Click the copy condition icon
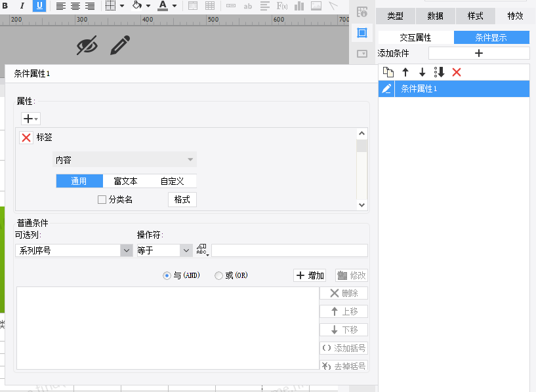 coord(388,72)
